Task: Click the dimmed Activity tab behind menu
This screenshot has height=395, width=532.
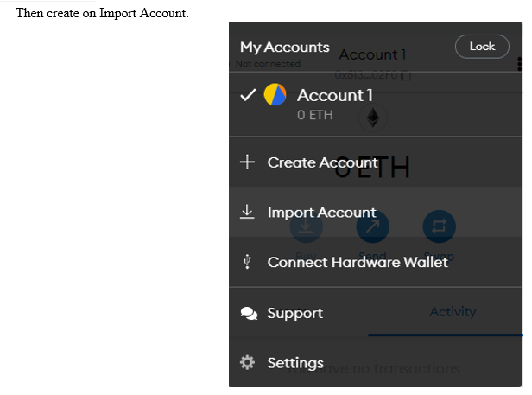Action: tap(453, 311)
